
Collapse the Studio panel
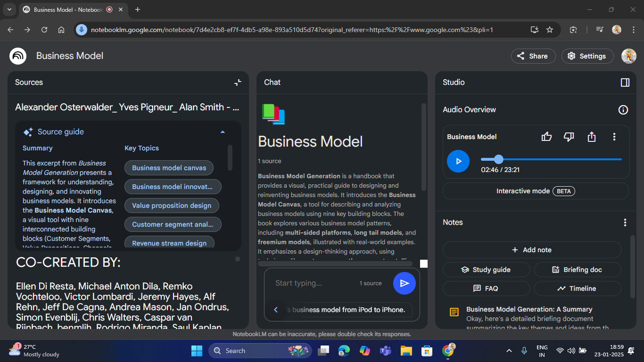(625, 82)
